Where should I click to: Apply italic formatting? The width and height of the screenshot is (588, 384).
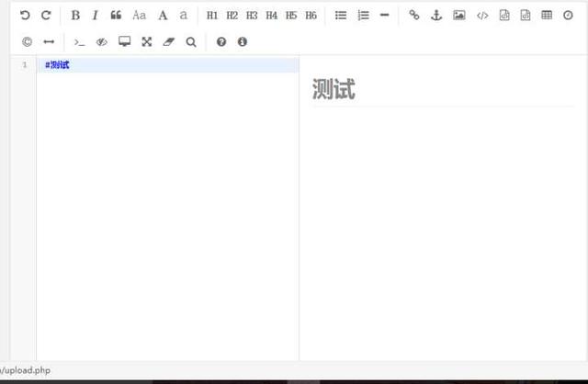(96, 16)
